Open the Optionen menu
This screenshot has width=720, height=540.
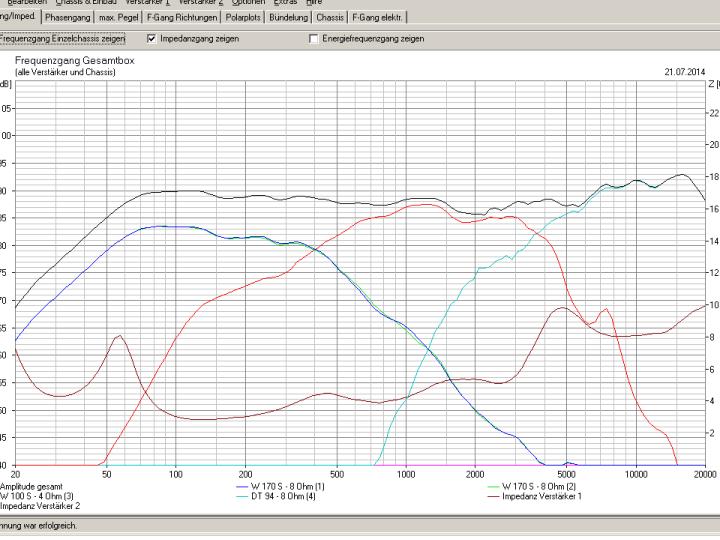tap(248, 2)
